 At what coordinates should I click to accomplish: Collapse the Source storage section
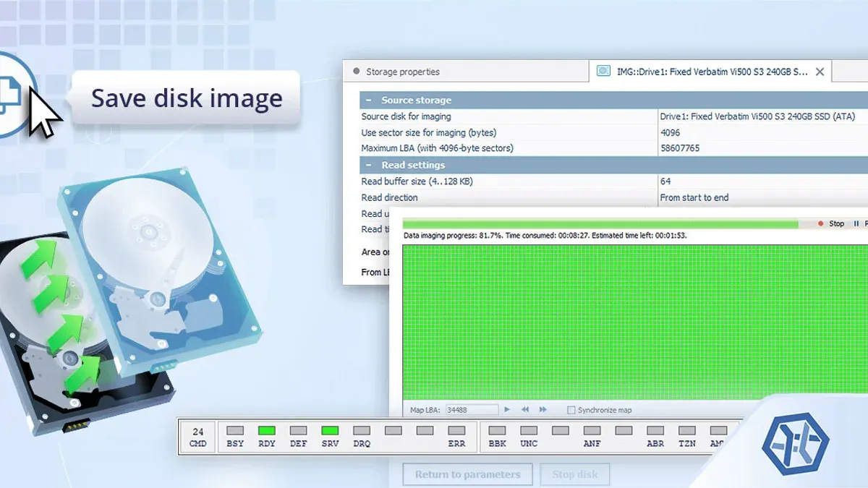point(369,100)
